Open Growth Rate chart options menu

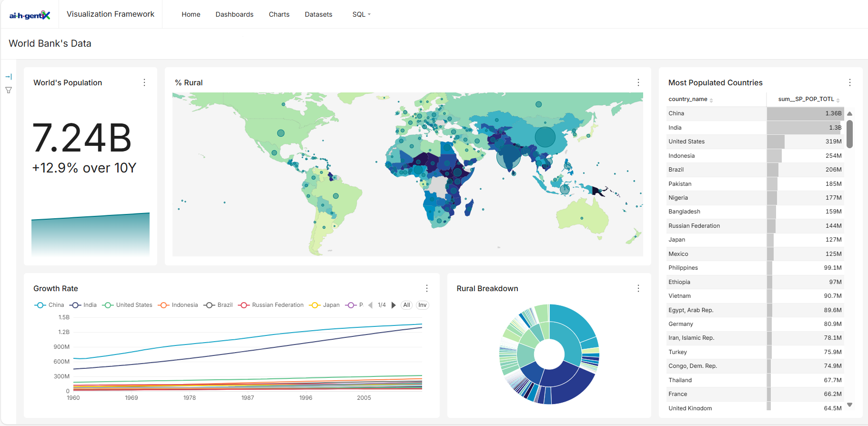pyautogui.click(x=427, y=288)
